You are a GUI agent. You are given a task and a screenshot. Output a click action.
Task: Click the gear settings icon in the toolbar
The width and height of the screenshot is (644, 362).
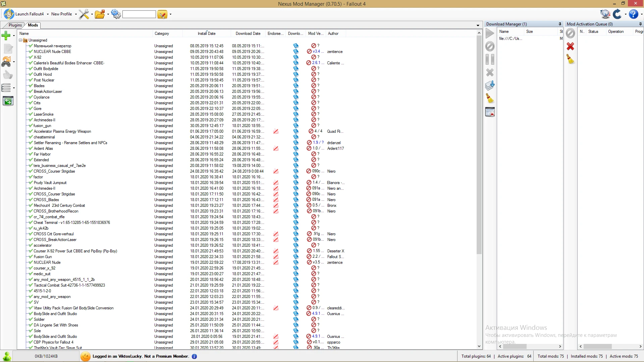116,14
